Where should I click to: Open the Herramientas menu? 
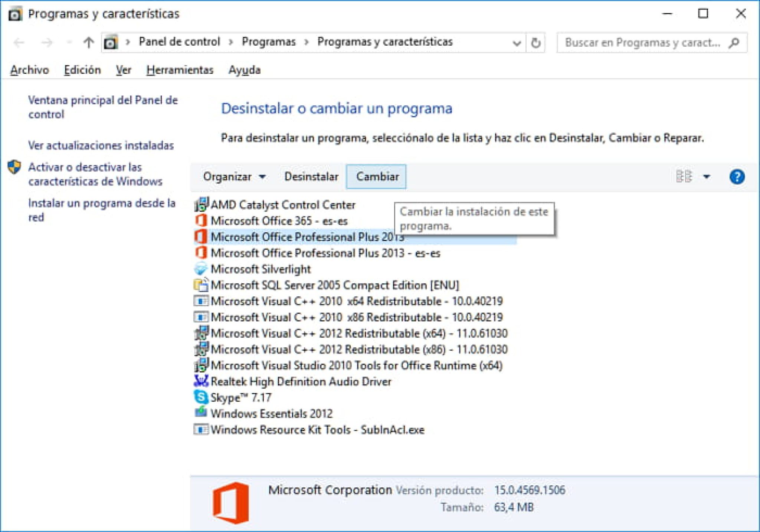coord(181,70)
